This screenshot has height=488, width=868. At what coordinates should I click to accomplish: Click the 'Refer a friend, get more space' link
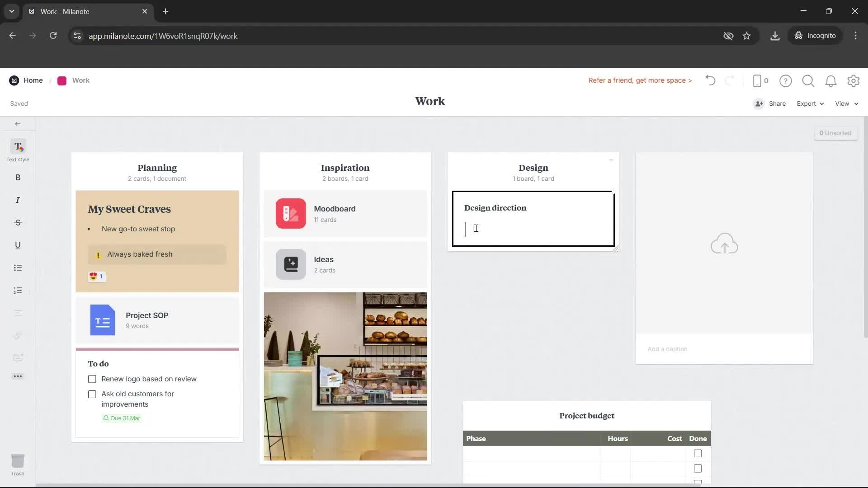point(639,80)
